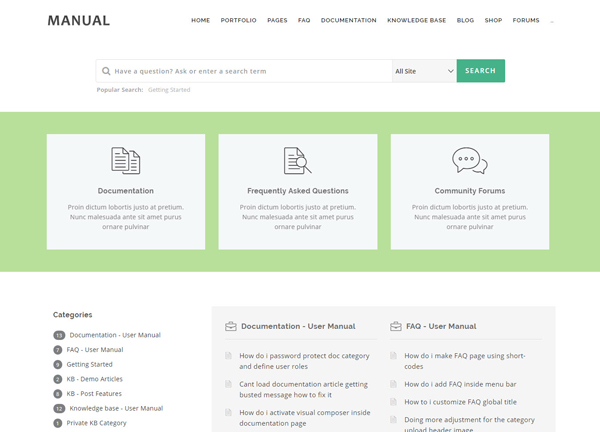600x432 pixels.
Task: Click the MANUAL site logo
Action: point(79,20)
